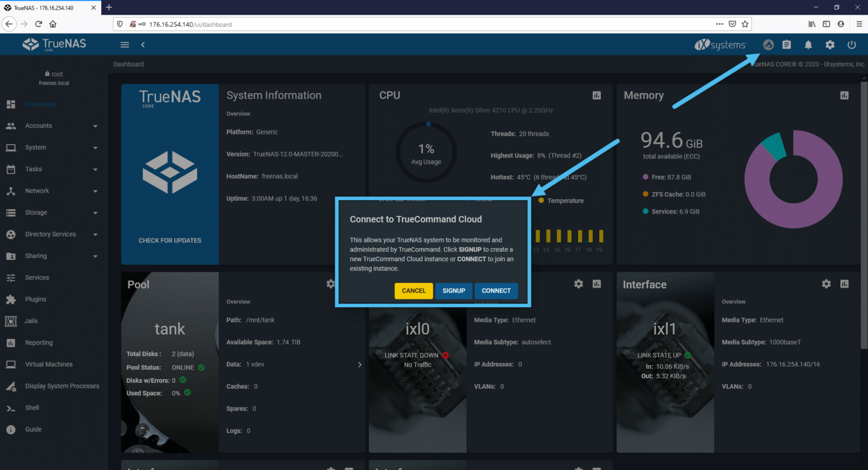Reload the page with browser refresh
Viewport: 868px width, 470px height.
(x=38, y=24)
